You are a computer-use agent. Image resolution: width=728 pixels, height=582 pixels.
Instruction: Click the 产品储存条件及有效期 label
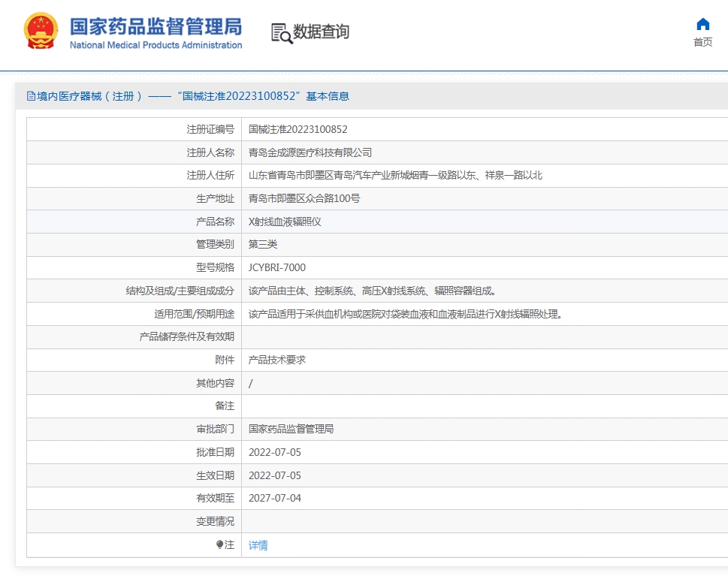pyautogui.click(x=186, y=336)
